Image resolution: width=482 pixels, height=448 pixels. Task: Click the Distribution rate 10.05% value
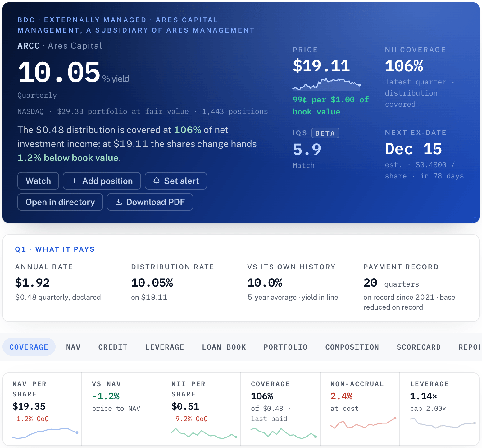click(x=152, y=283)
